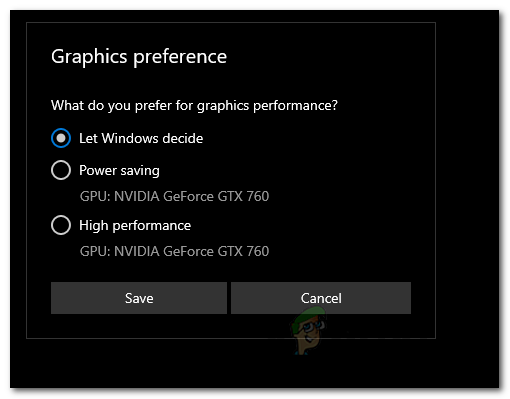Click the Save button
Screen dimensions: 510x399
139,298
